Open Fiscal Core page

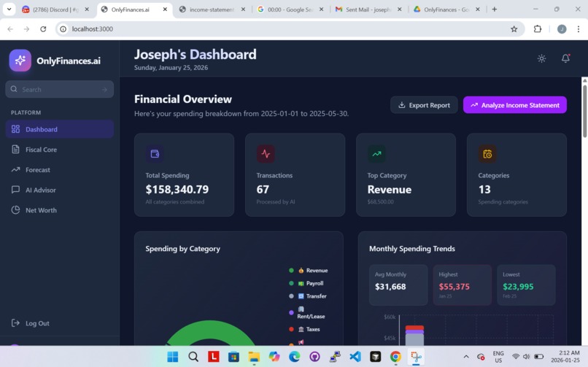60,150
